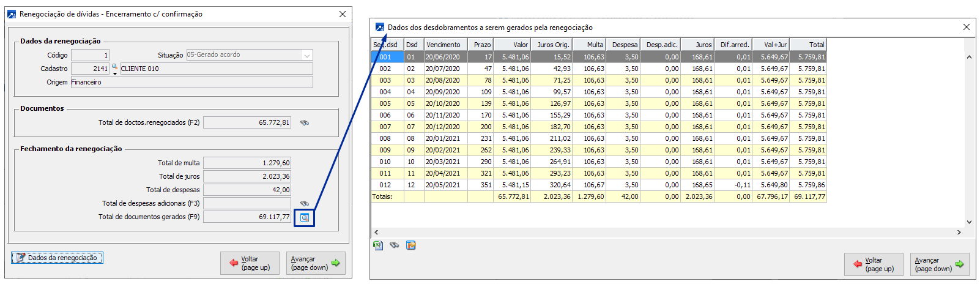This screenshot has height=284, width=980.
Task: Click Avançar button in the renegotiation dialog
Action: [316, 263]
